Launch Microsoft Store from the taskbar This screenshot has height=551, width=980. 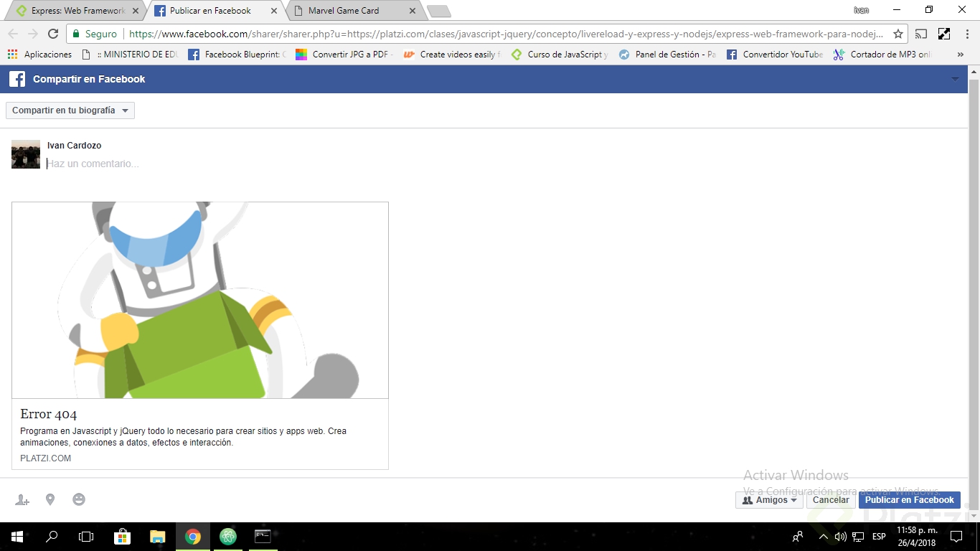(122, 537)
